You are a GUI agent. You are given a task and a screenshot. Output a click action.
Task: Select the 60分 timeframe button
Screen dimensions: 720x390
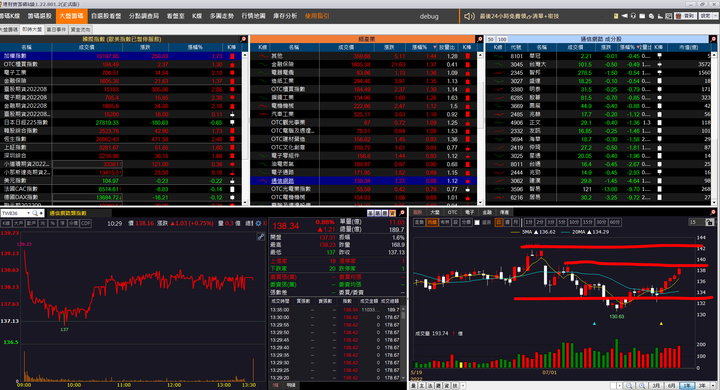click(x=615, y=222)
